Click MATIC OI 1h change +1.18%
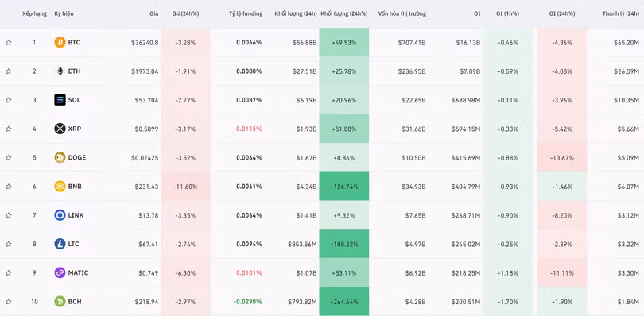The height and width of the screenshot is (316, 644). pyautogui.click(x=507, y=272)
